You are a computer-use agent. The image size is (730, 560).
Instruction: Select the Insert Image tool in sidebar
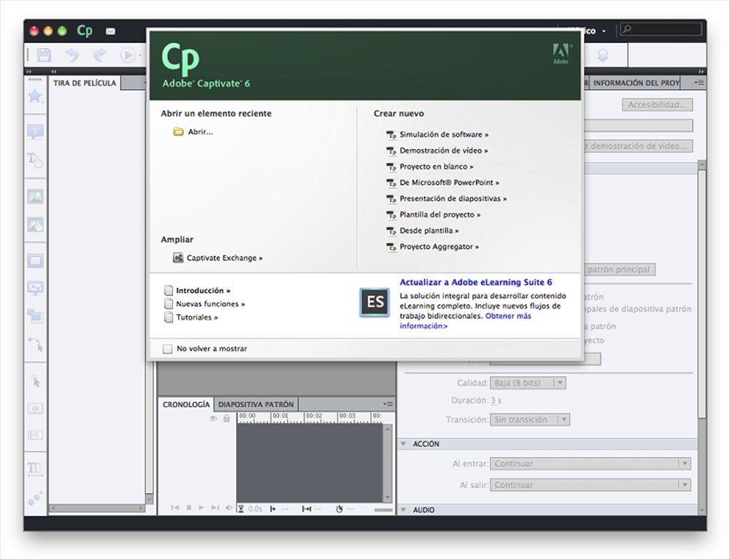click(x=35, y=196)
